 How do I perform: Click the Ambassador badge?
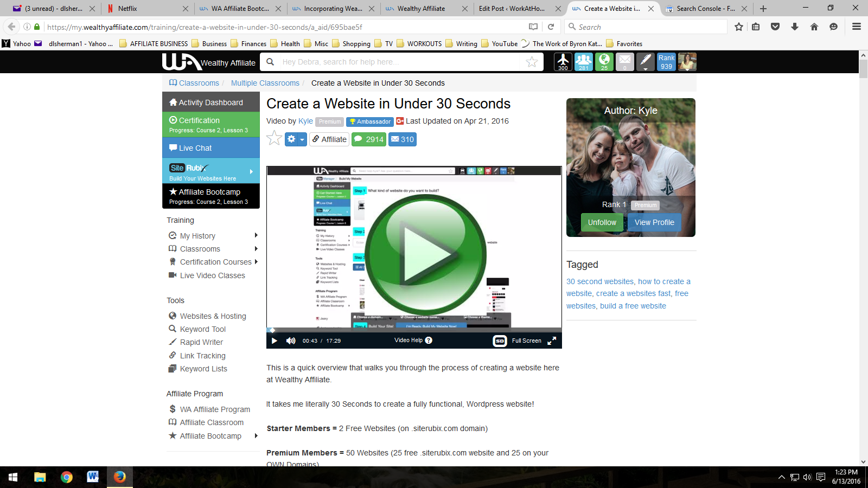coord(369,121)
